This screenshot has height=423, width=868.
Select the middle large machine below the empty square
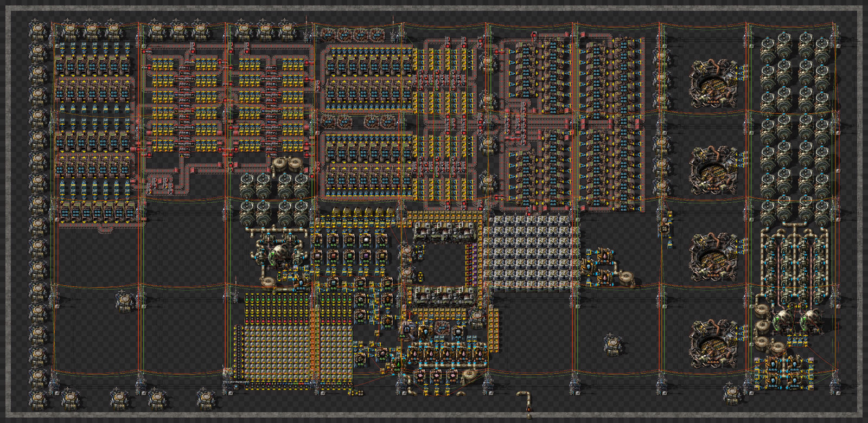[x=445, y=296]
